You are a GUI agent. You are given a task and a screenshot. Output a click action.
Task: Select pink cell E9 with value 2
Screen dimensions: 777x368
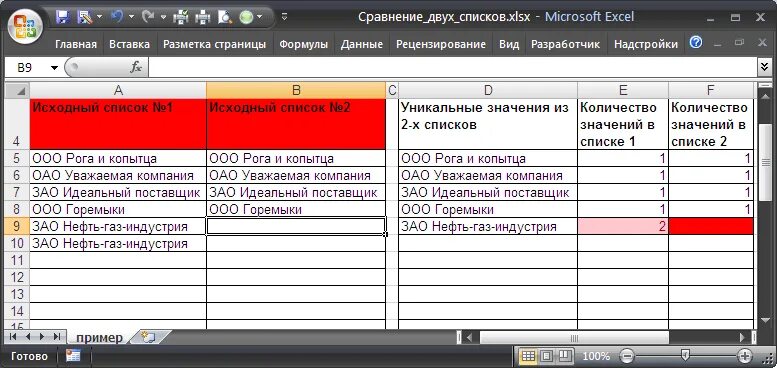tap(623, 226)
